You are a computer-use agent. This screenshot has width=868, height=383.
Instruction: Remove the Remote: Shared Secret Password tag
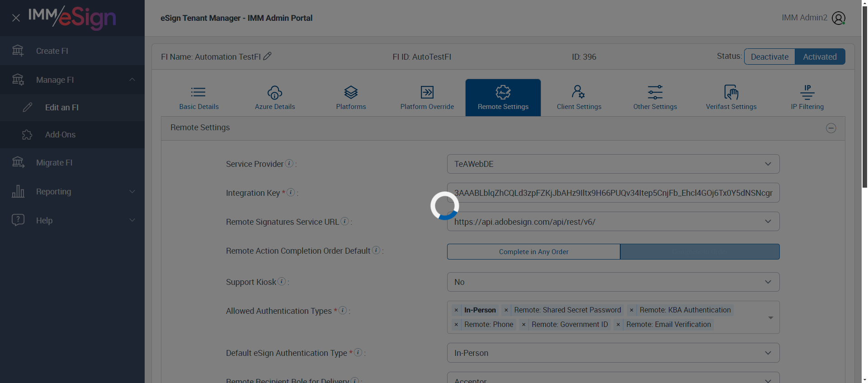(x=506, y=310)
